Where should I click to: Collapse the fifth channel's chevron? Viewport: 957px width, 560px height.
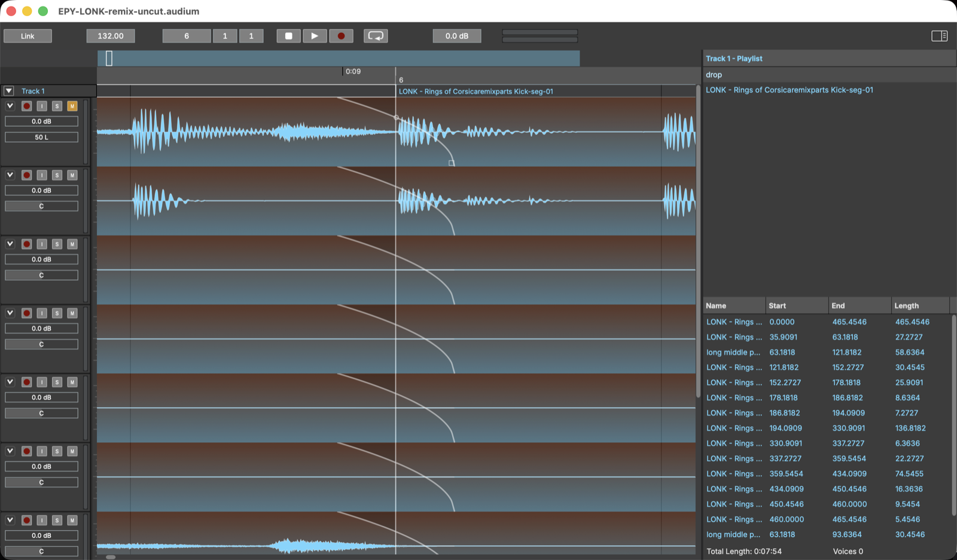coord(10,382)
